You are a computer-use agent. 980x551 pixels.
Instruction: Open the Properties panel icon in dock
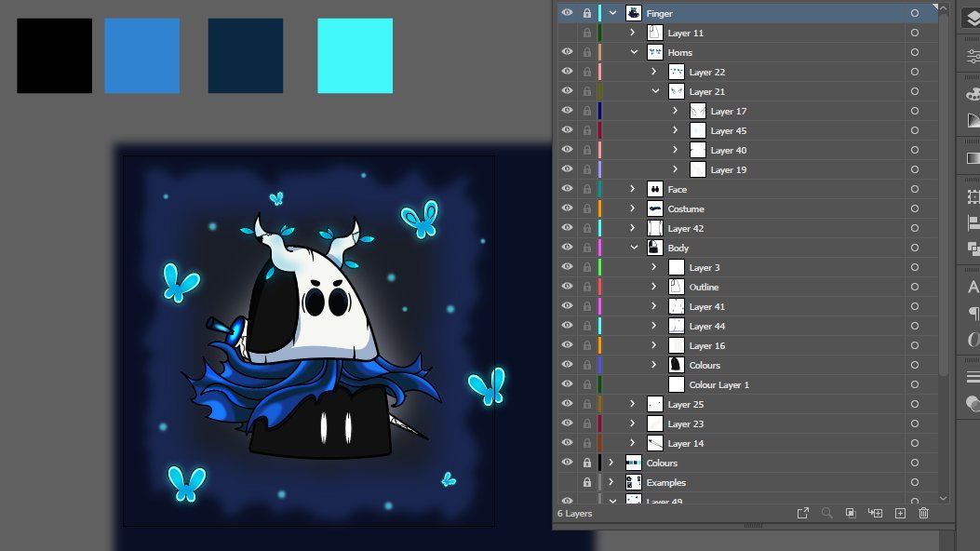pyautogui.click(x=973, y=56)
